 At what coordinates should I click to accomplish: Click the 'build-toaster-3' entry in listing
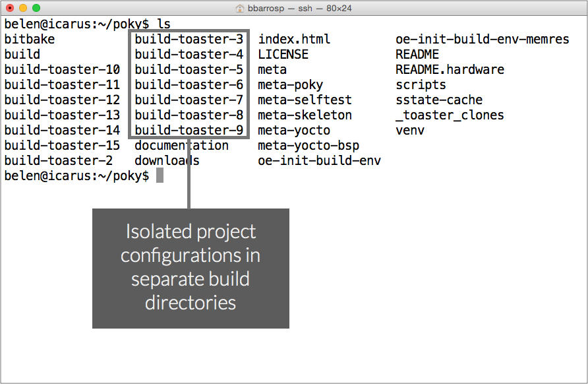tap(189, 39)
